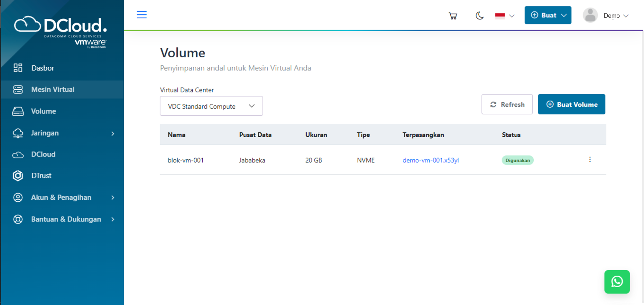Click the shopping cart icon

(x=453, y=15)
